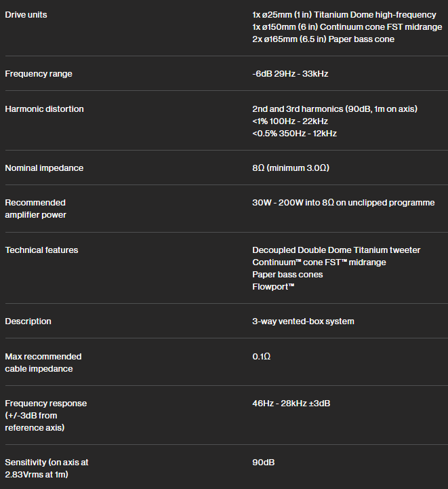The image size is (448, 489).
Task: Click Decoupled Double Dome Titanium tweeter text
Action: [x=336, y=250]
